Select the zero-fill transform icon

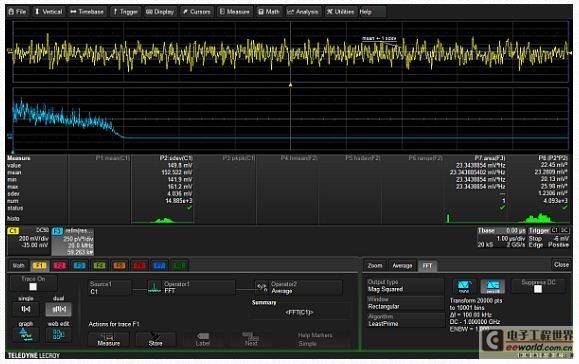click(493, 286)
